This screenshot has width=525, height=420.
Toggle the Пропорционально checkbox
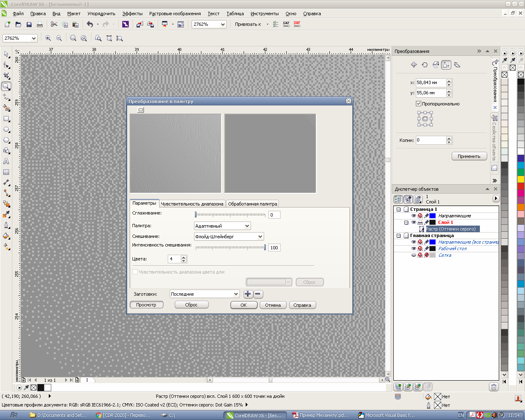[x=418, y=104]
